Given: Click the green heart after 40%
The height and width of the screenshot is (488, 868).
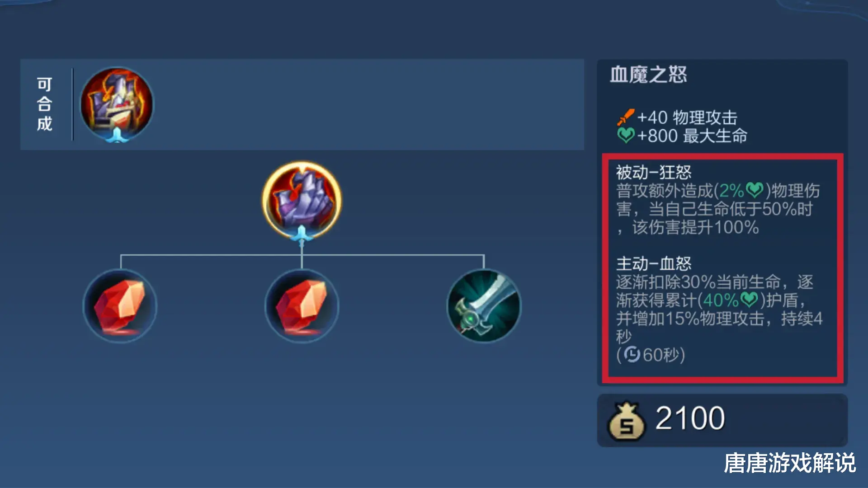Looking at the screenshot, I should pos(749,300).
